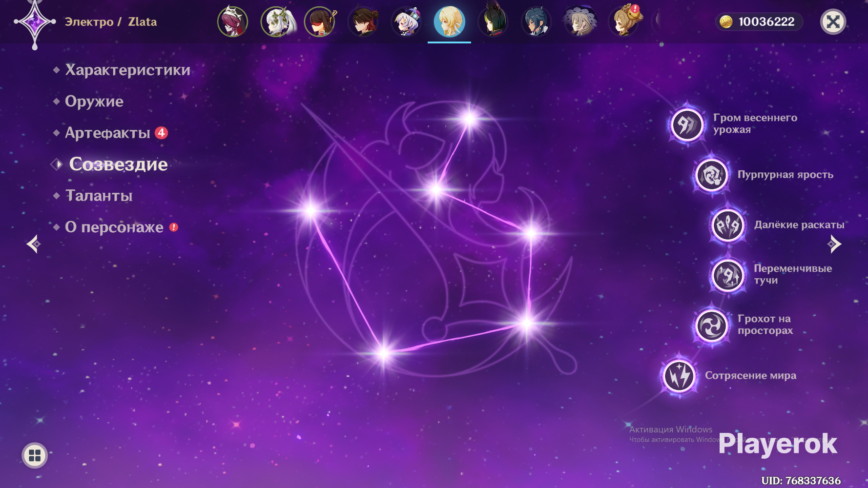Click the Гром весеннего урожая label
This screenshot has height=488, width=868.
[x=755, y=123]
